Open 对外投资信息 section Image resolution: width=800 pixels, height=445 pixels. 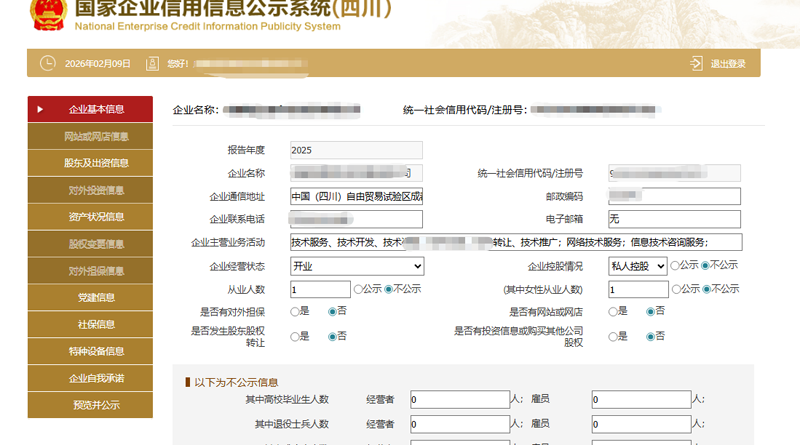pos(90,190)
